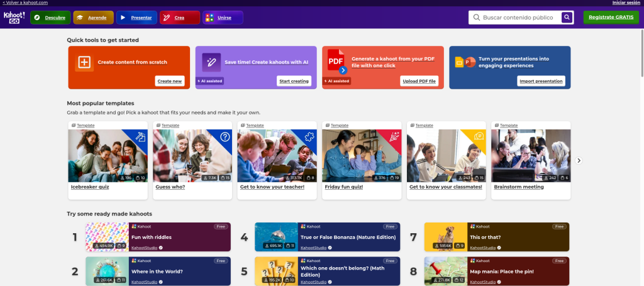Click the plus icon on Create content card
Image resolution: width=644 pixels, height=286 pixels.
(84, 62)
